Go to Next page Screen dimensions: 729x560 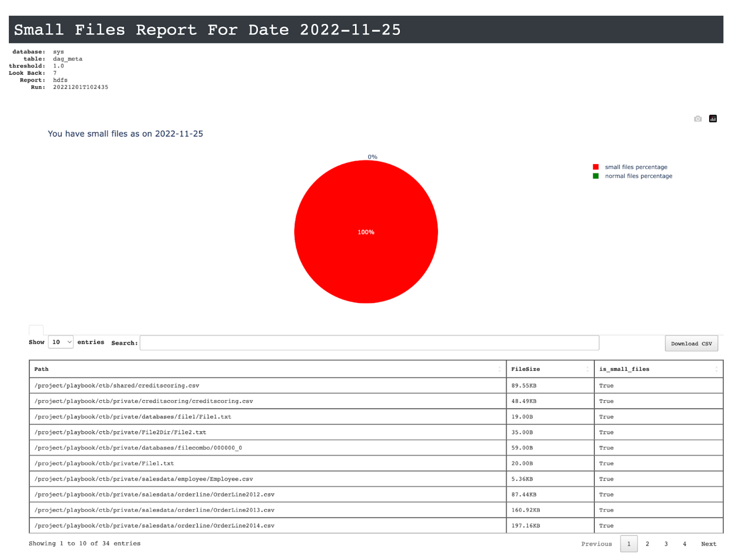(x=708, y=544)
